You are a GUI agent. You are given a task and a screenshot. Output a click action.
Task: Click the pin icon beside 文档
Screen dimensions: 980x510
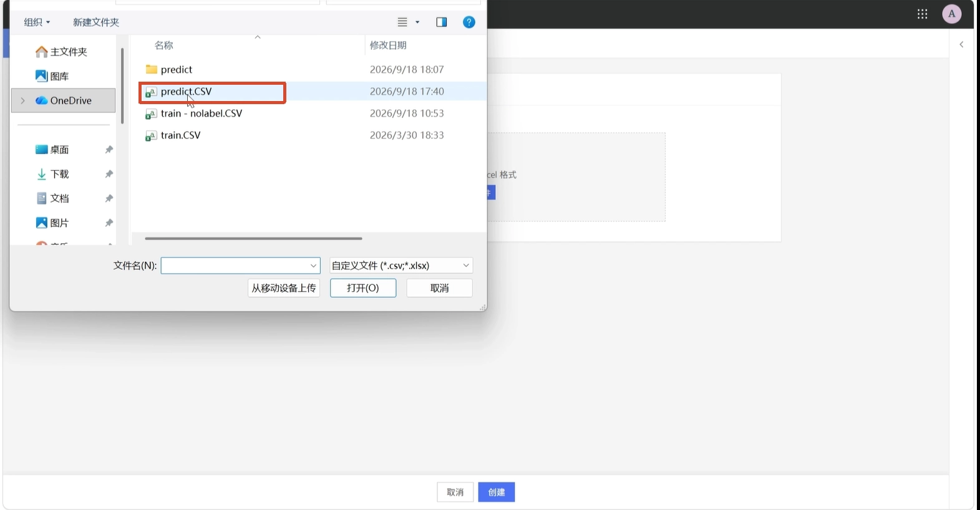[x=109, y=198]
